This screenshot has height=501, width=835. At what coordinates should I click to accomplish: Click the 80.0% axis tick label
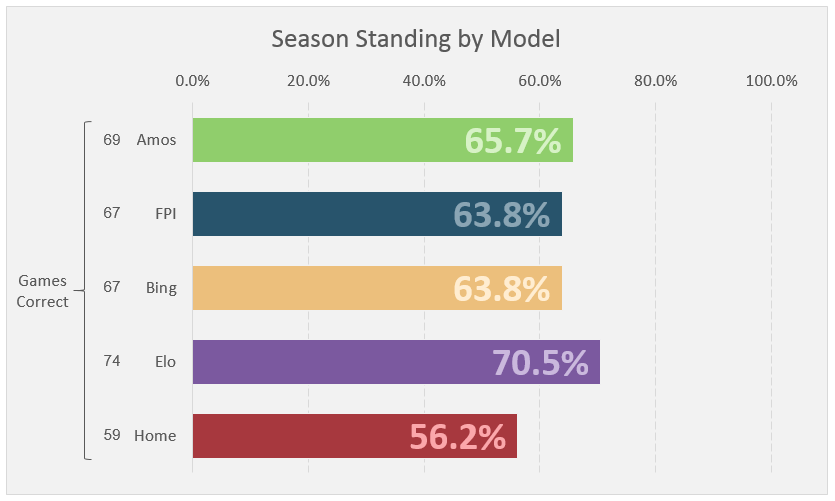tap(656, 81)
